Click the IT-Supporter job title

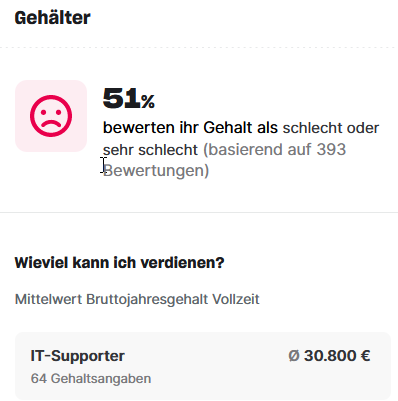(77, 356)
